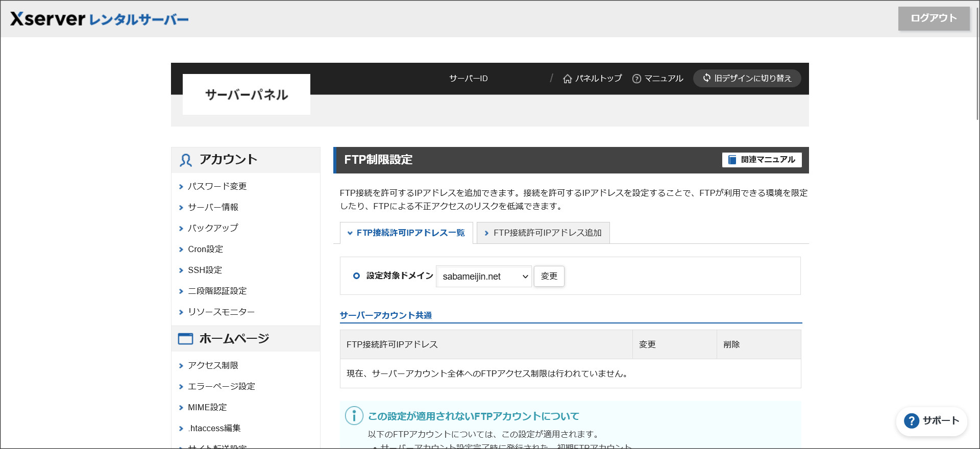
Task: Click chevron arrow before サーバー情報
Action: coord(181,208)
